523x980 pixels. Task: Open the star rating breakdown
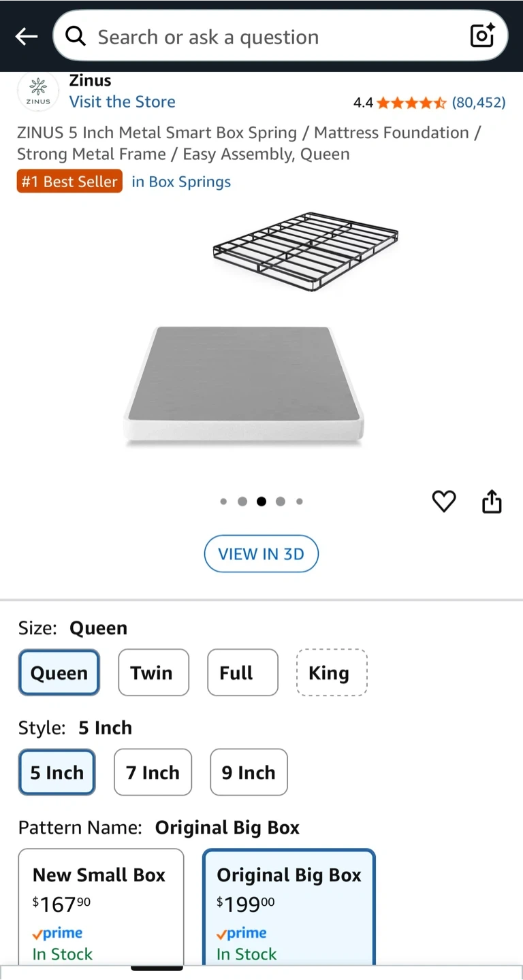[411, 103]
